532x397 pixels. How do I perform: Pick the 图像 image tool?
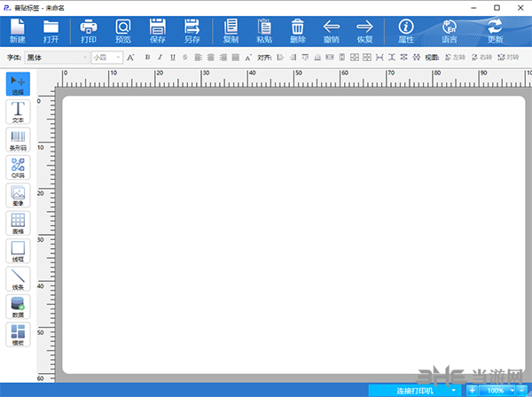18,196
